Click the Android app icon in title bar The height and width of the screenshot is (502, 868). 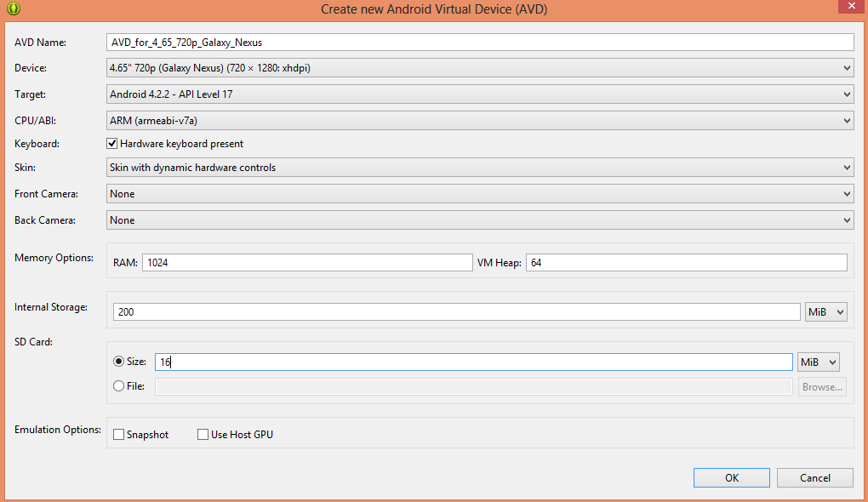coord(14,9)
